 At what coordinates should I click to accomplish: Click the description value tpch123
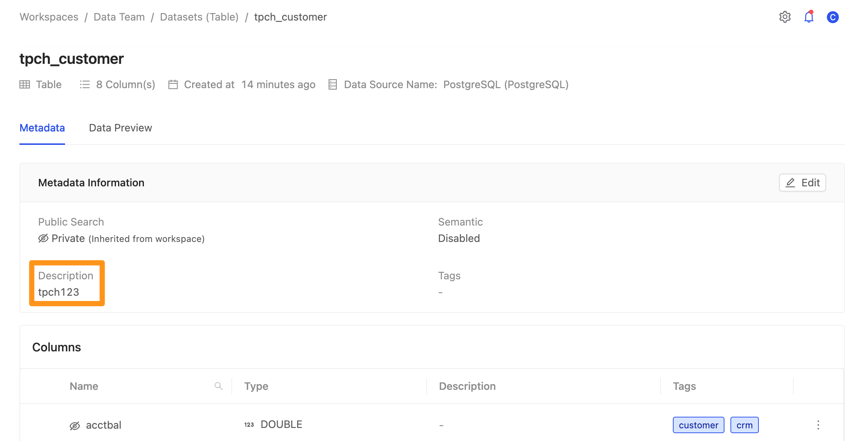pos(59,292)
